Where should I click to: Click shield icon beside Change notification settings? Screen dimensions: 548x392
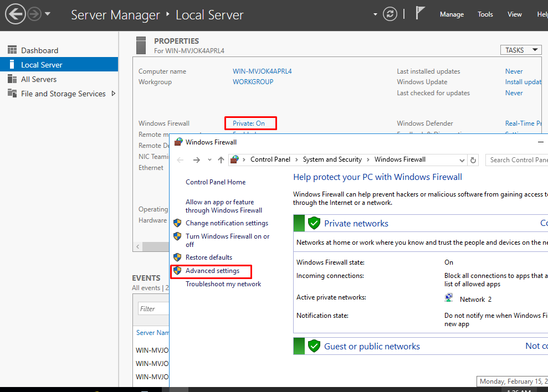coord(177,223)
